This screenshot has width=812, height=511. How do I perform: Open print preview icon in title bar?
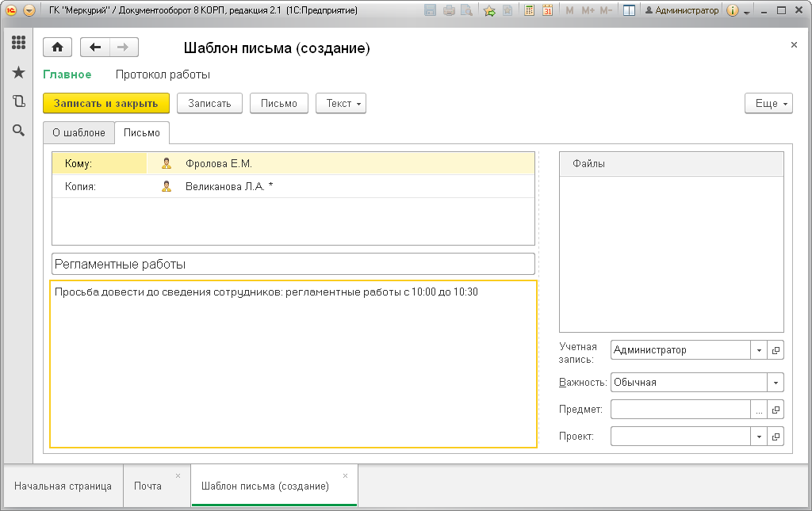466,10
